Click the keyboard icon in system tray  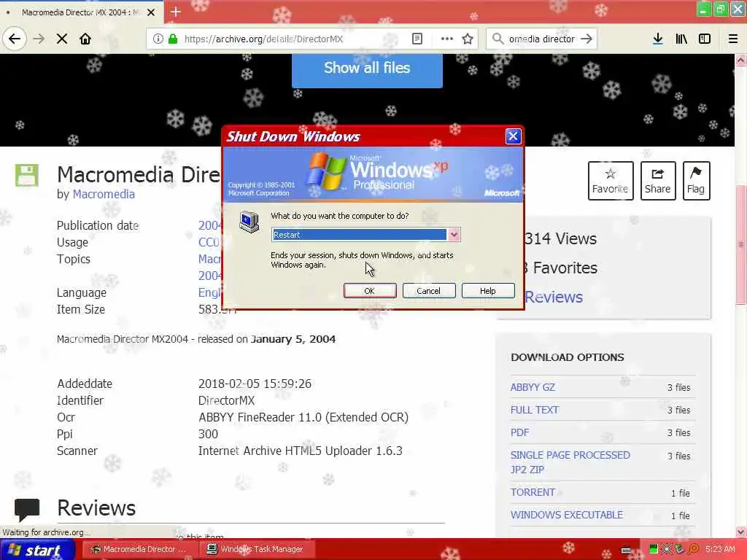(x=627, y=551)
